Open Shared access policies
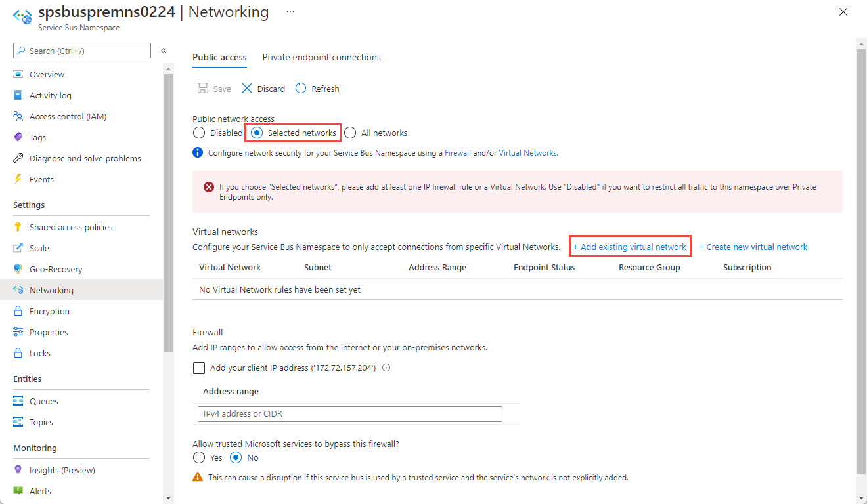 tap(71, 227)
